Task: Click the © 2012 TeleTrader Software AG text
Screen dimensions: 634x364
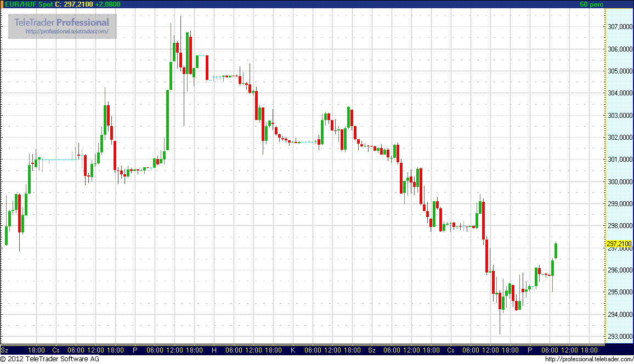Action: [50, 359]
